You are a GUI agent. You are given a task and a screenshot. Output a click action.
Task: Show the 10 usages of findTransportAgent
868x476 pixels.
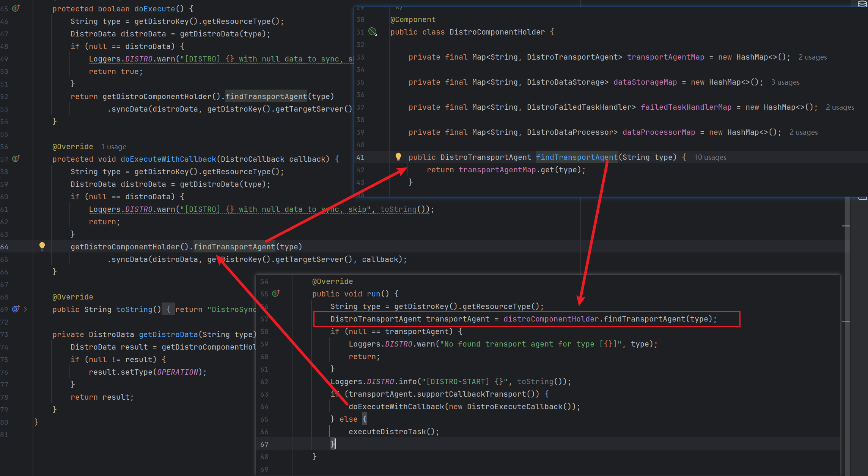click(x=710, y=157)
